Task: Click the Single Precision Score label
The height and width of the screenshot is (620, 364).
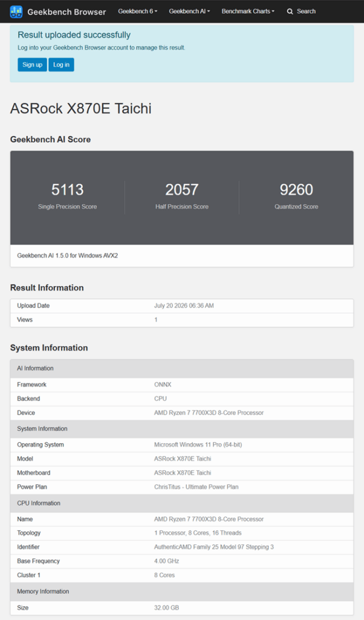Action: pyautogui.click(x=68, y=206)
